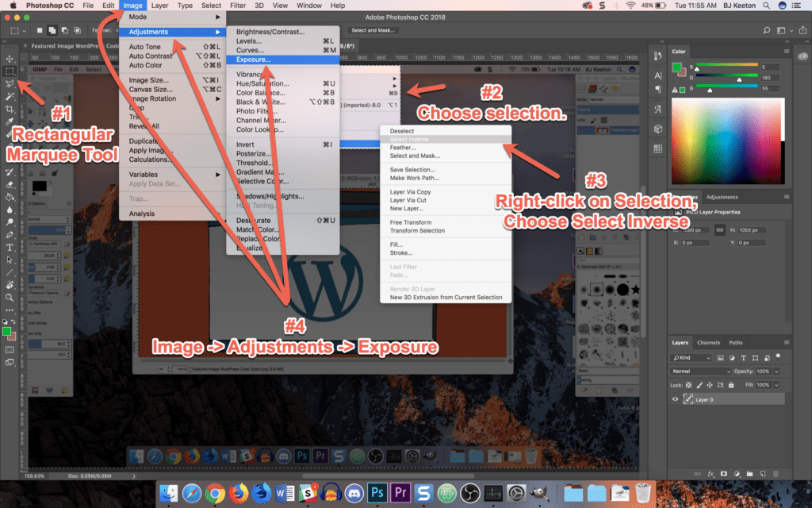The image size is (812, 508).
Task: Click the Delete Layer trash icon
Action: tap(776, 474)
